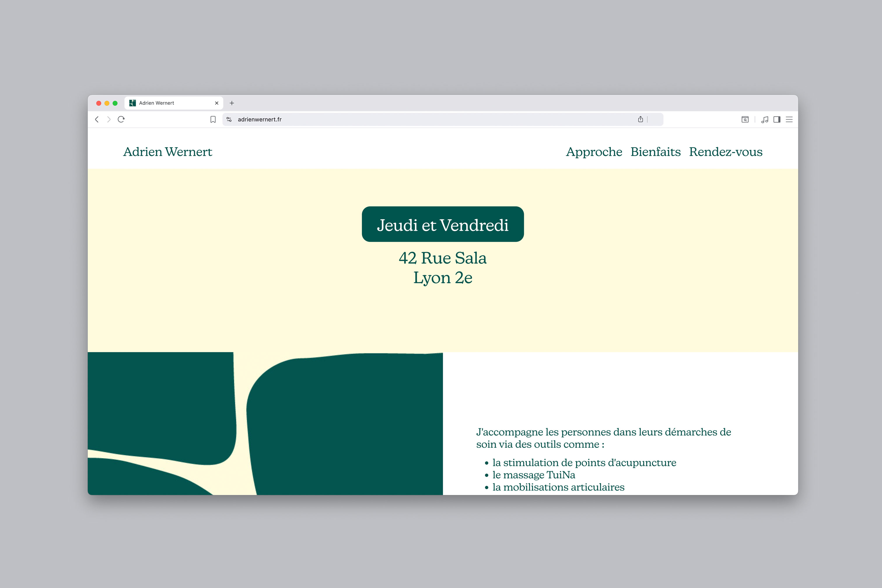Screen dimensions: 882x588
Task: Click the forward navigation arrow
Action: pos(109,119)
